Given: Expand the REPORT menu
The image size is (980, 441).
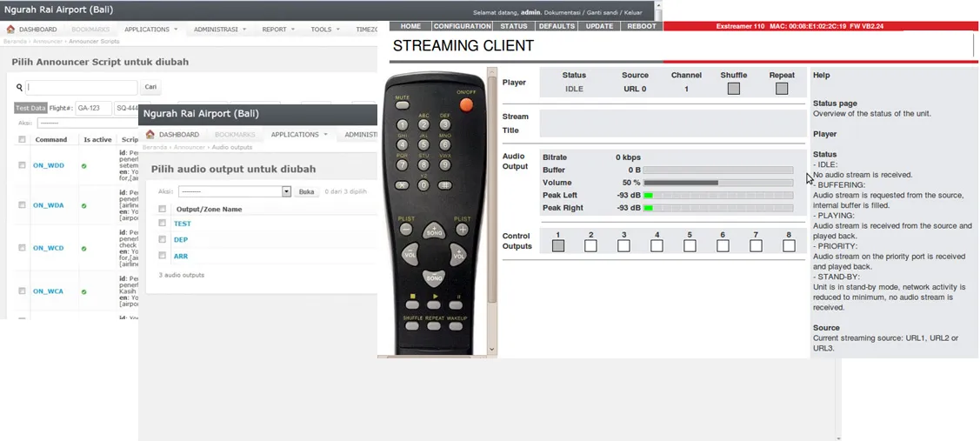Looking at the screenshot, I should pyautogui.click(x=278, y=30).
